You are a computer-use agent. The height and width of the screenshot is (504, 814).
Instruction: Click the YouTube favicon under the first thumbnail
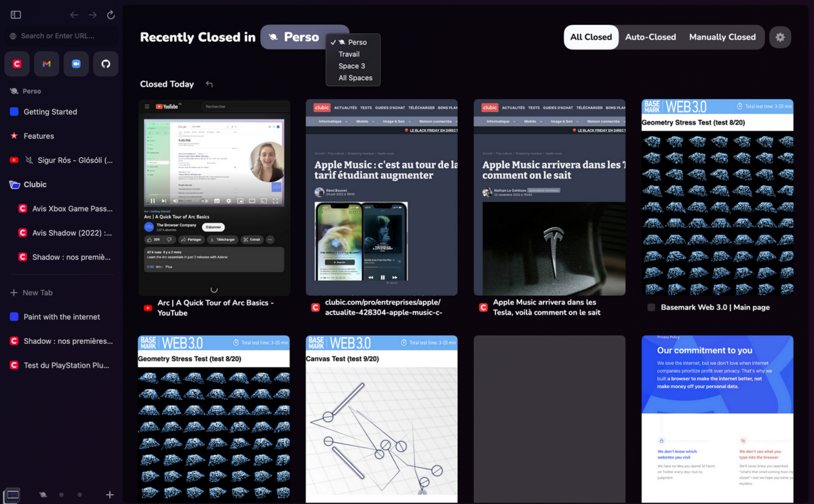coord(148,308)
